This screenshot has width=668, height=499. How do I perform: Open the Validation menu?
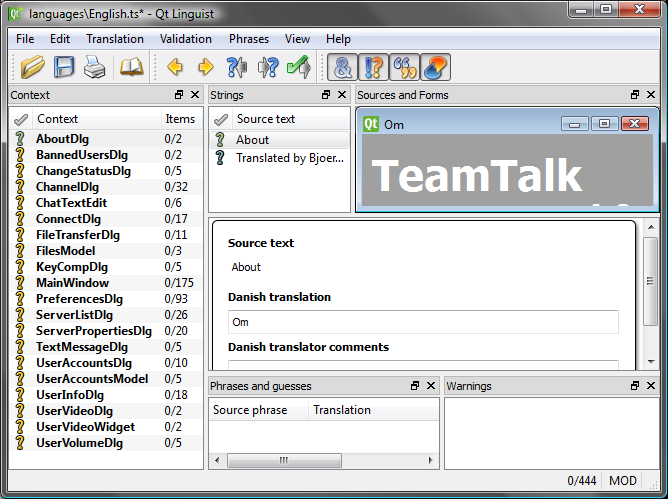pos(185,39)
